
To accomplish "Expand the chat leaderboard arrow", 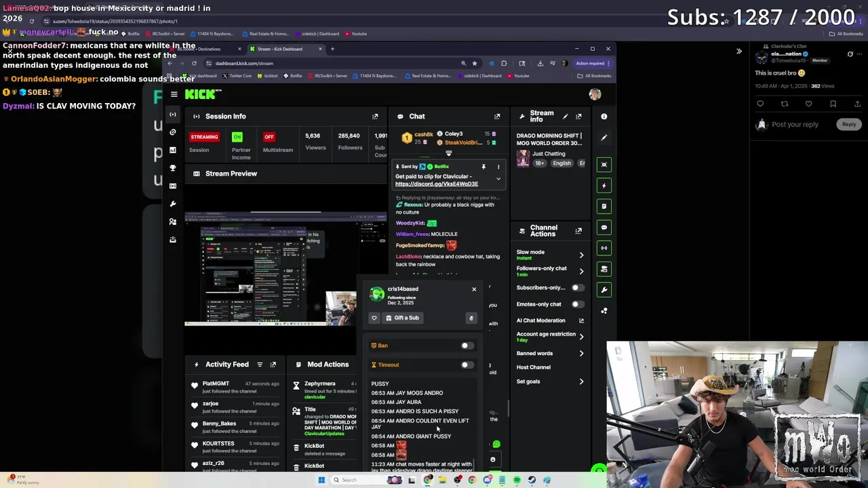I will point(448,154).
